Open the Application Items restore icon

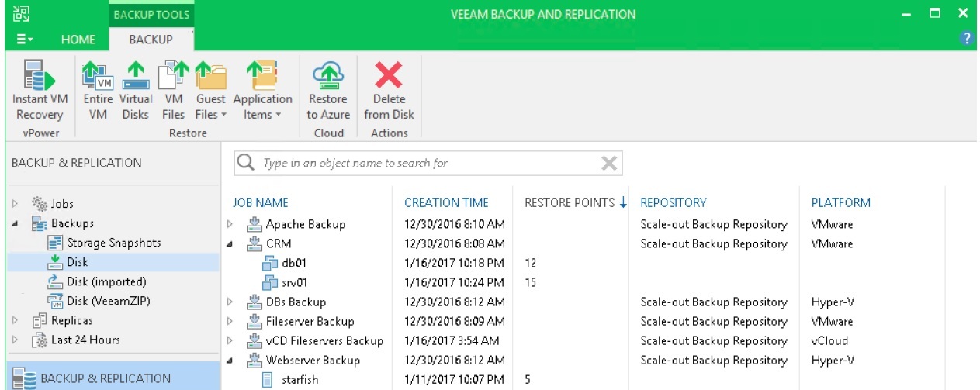pyautogui.click(x=262, y=75)
